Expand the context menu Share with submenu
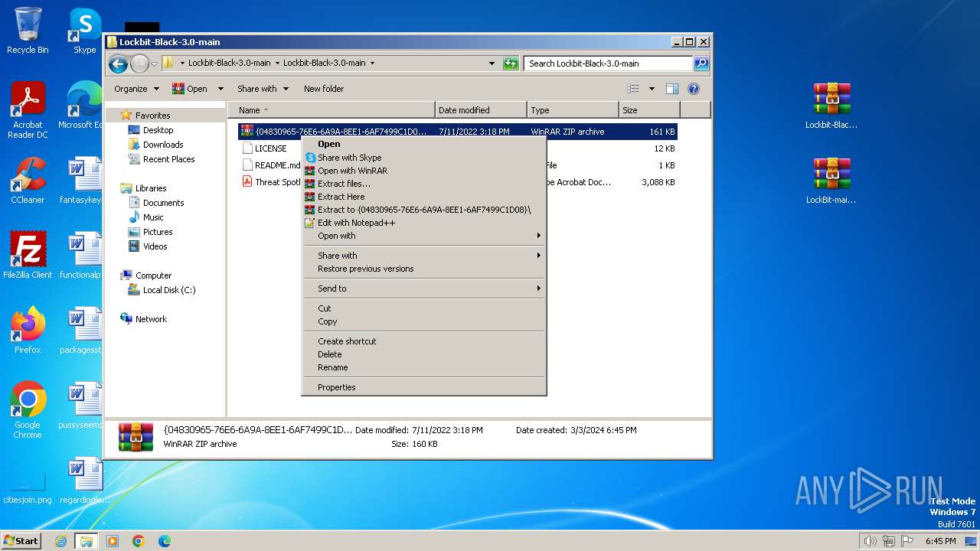 (x=424, y=256)
